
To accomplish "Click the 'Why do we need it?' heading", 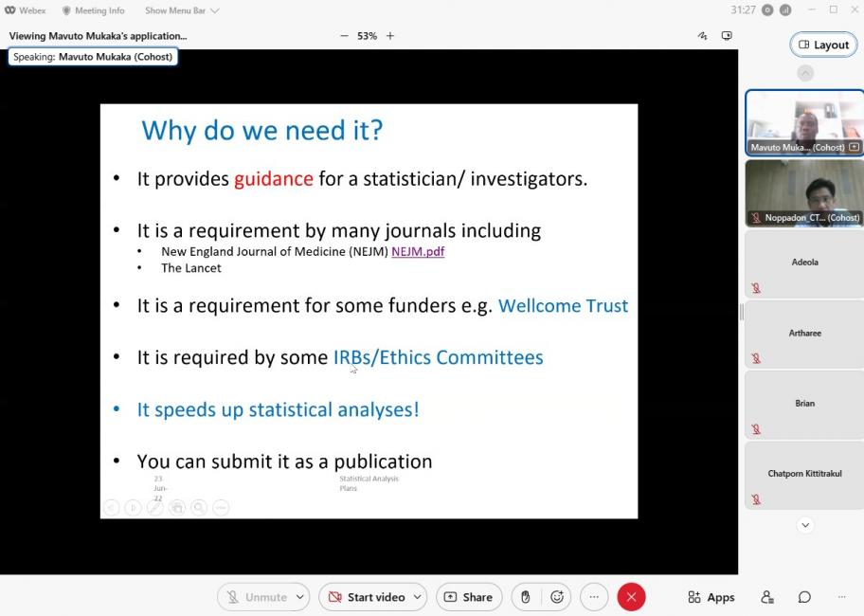I will [x=262, y=131].
